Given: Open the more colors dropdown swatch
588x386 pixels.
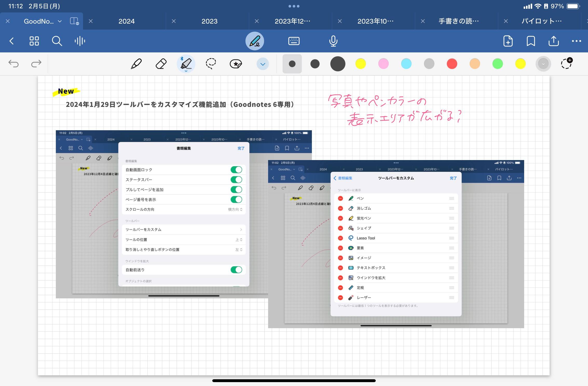Looking at the screenshot, I should pyautogui.click(x=543, y=64).
